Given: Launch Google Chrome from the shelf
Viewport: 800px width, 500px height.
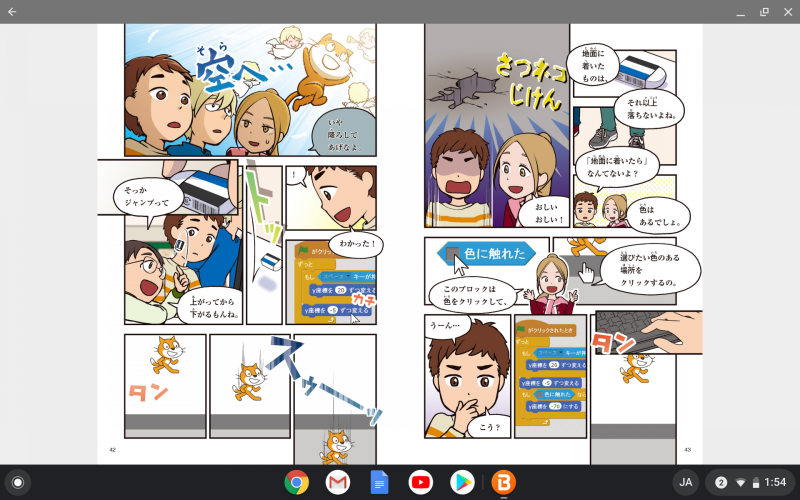Looking at the screenshot, I should click(x=296, y=483).
